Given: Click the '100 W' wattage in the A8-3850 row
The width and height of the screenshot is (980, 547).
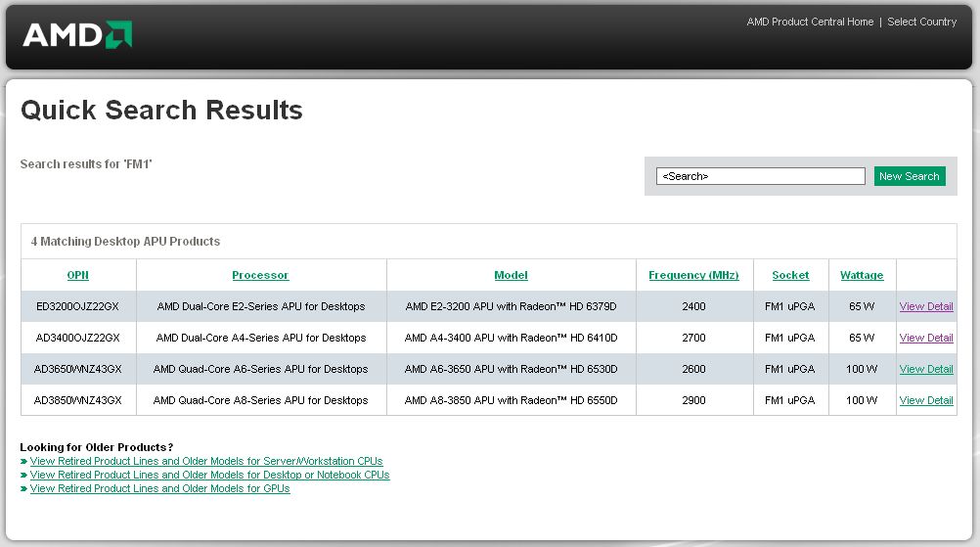Looking at the screenshot, I should [x=862, y=400].
